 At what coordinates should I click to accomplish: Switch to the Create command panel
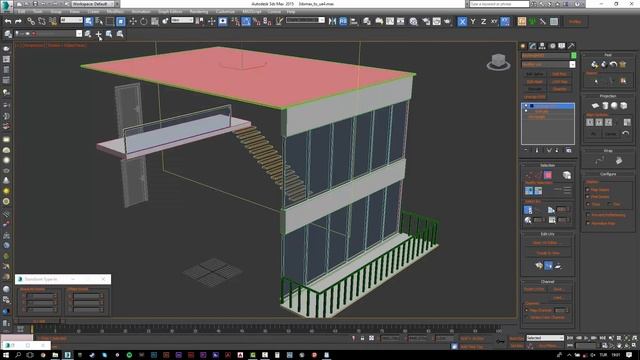coord(523,46)
